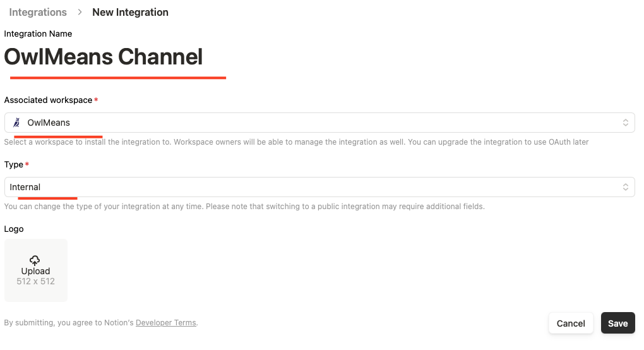The height and width of the screenshot is (350, 644).
Task: Click the breadcrumb chevron separator
Action: point(80,13)
